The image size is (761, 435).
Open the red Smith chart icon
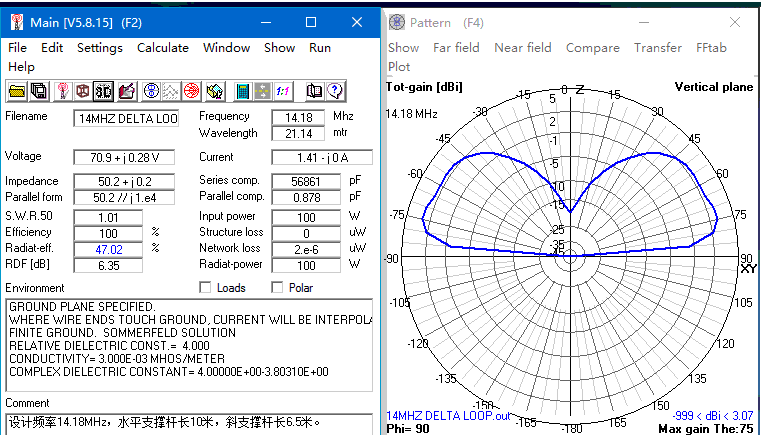[192, 91]
